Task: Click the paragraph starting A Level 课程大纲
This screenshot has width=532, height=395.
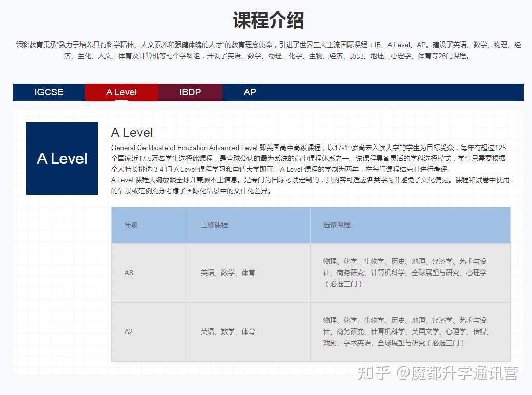Action: point(310,185)
